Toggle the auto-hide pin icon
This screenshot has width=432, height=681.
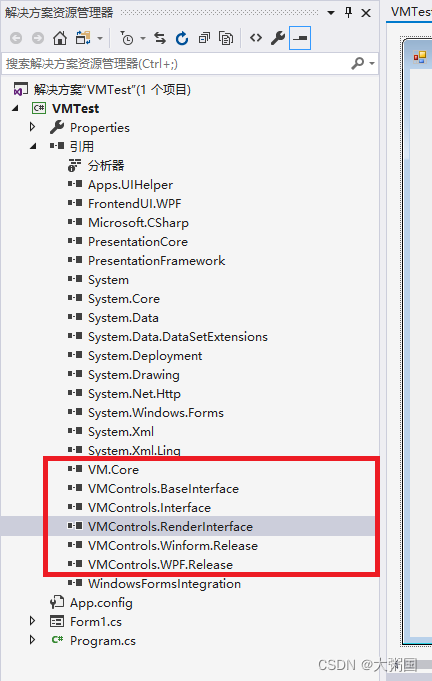(x=348, y=12)
